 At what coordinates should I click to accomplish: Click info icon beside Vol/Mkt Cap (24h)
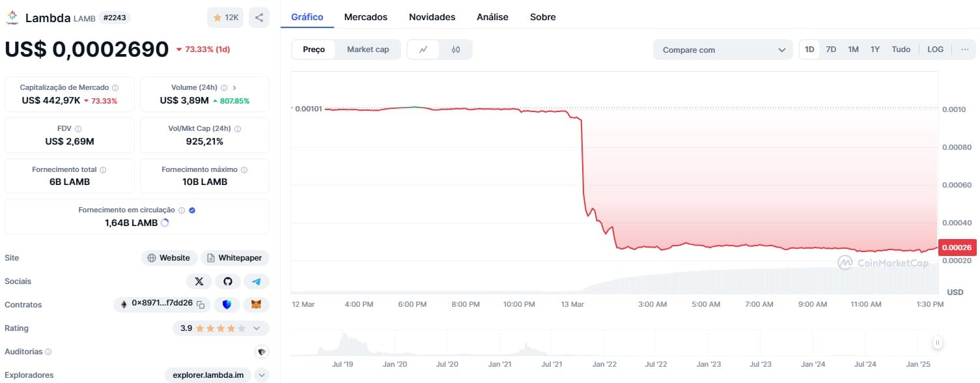(x=238, y=129)
